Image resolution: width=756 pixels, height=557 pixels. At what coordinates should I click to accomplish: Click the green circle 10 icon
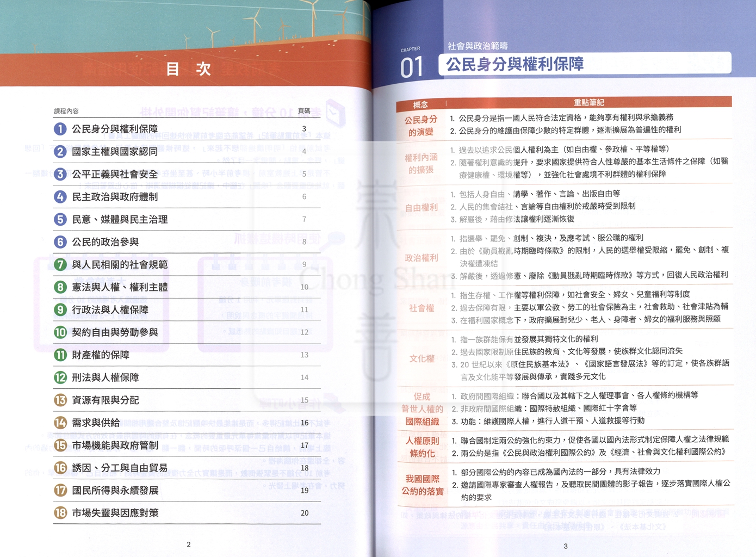tap(60, 332)
